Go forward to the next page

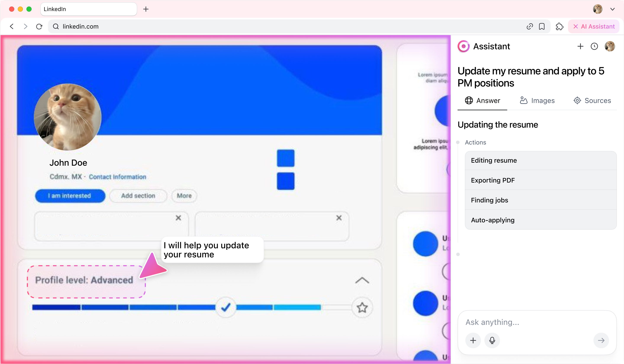tap(26, 26)
